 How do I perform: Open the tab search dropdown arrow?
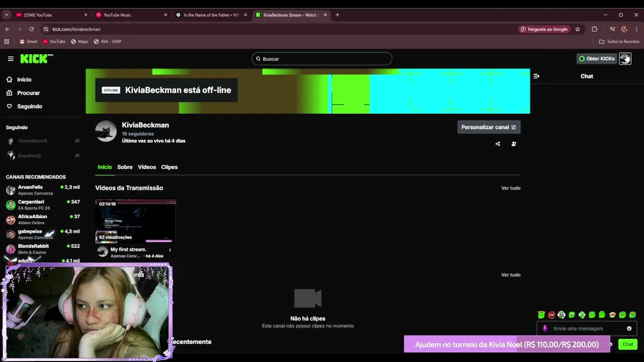point(7,15)
